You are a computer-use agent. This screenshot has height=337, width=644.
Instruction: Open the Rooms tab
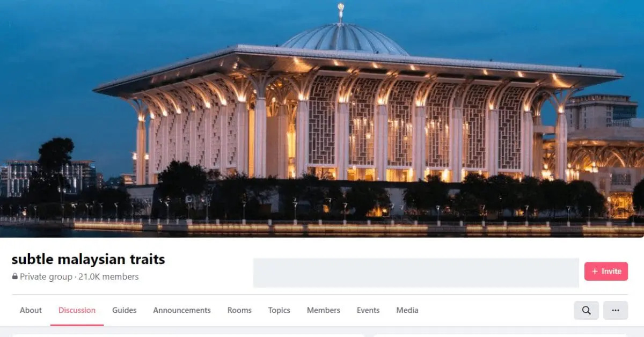point(239,310)
